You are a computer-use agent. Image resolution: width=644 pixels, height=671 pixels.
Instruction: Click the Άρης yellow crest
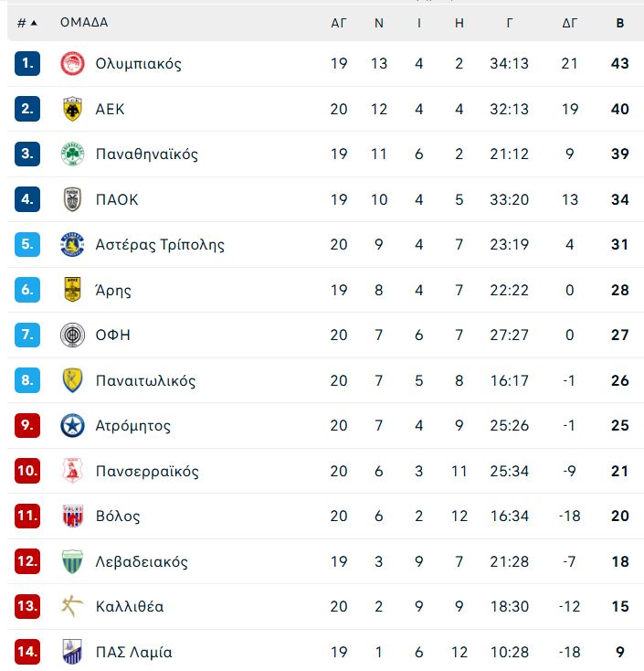pyautogui.click(x=72, y=290)
